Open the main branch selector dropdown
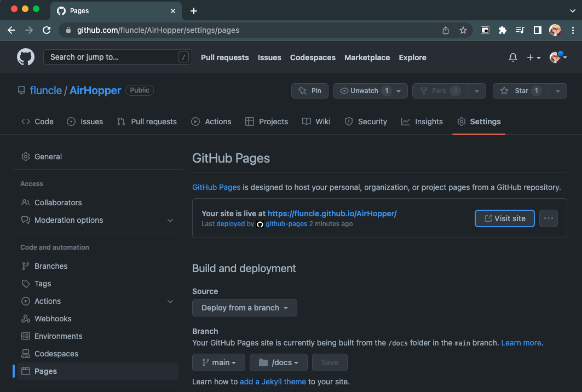This screenshot has width=582, height=392. [218, 362]
